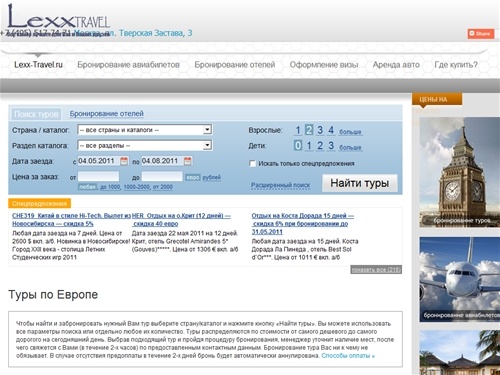The height and width of the screenshot is (375, 500).
Task: Enable Искать только спецпредложения checkbox
Action: coord(252,164)
